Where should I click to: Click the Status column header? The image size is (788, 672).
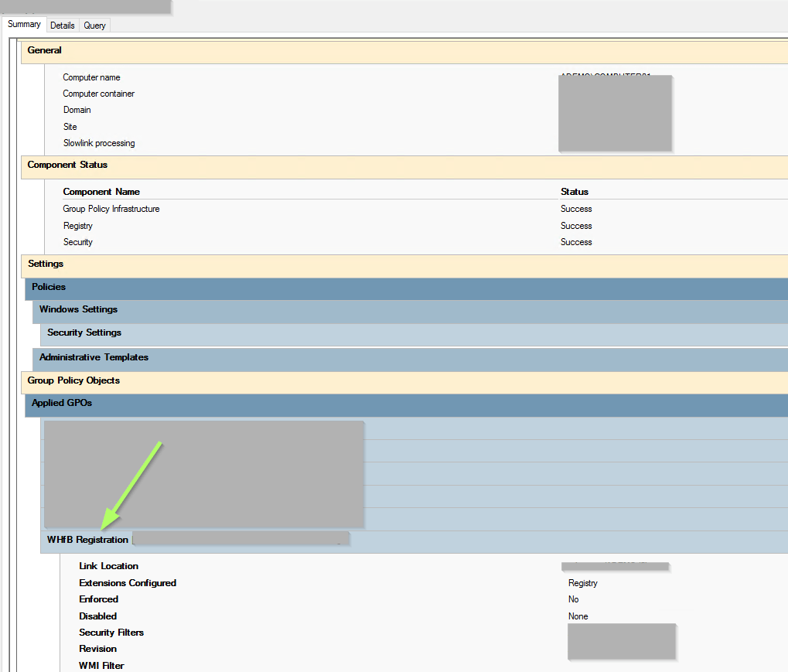pos(575,192)
